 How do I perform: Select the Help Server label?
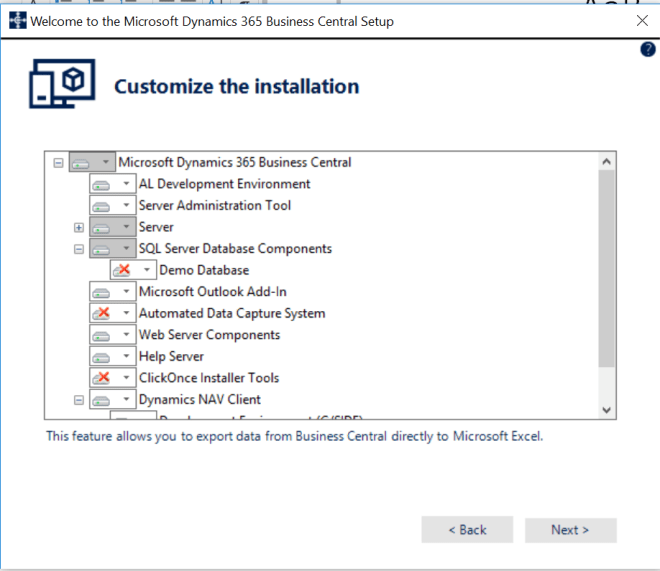[171, 356]
